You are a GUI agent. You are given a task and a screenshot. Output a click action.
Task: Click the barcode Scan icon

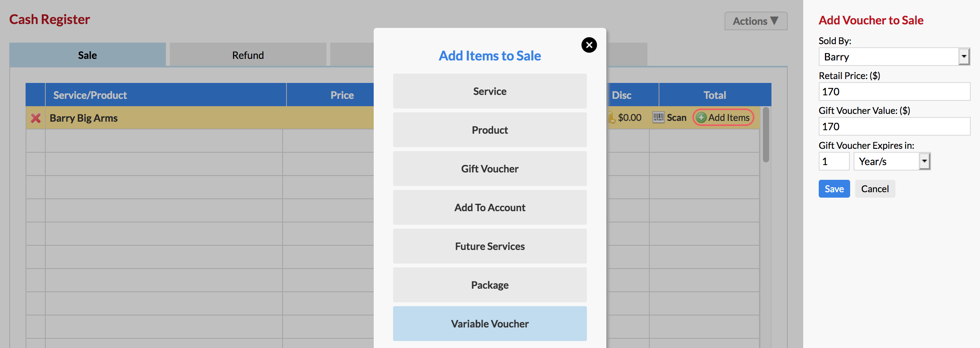(658, 117)
